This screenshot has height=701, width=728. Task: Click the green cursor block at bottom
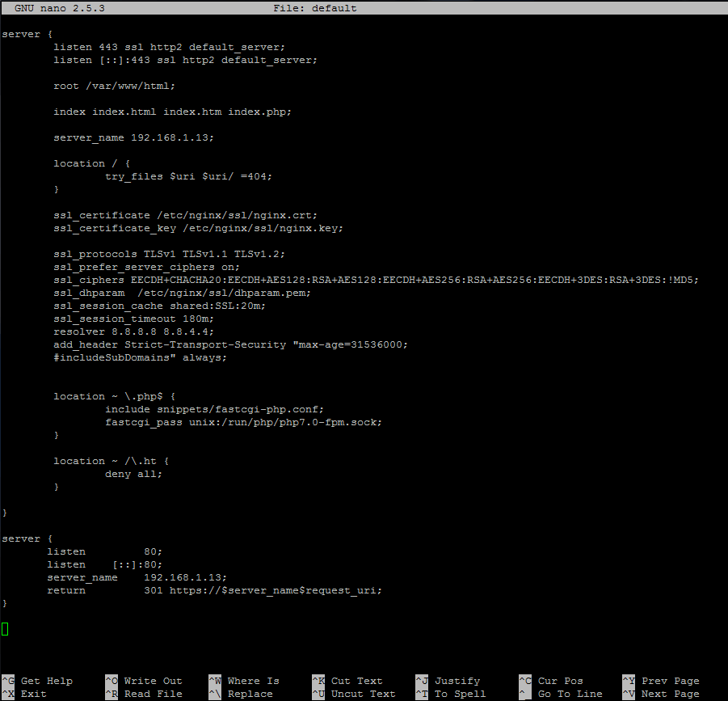5,628
